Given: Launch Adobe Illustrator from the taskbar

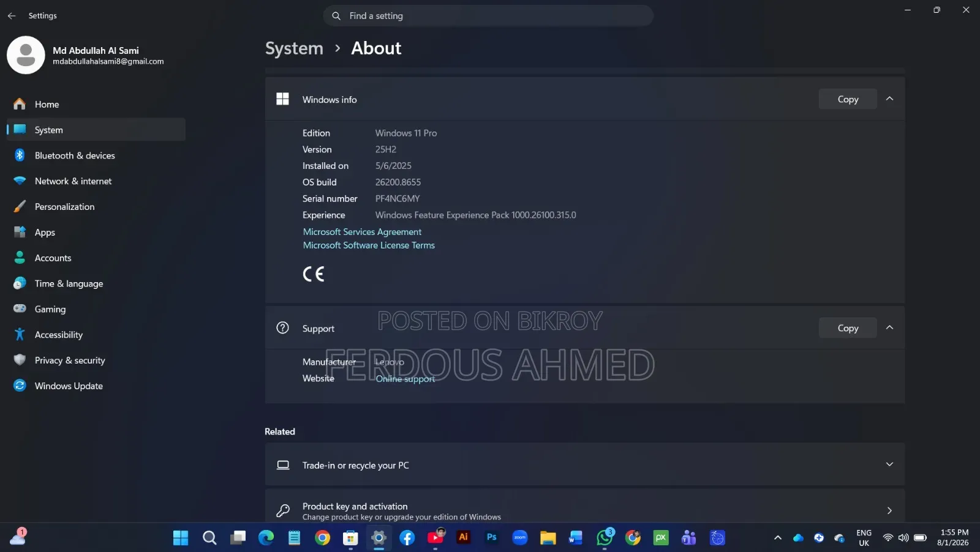Looking at the screenshot, I should pyautogui.click(x=464, y=537).
